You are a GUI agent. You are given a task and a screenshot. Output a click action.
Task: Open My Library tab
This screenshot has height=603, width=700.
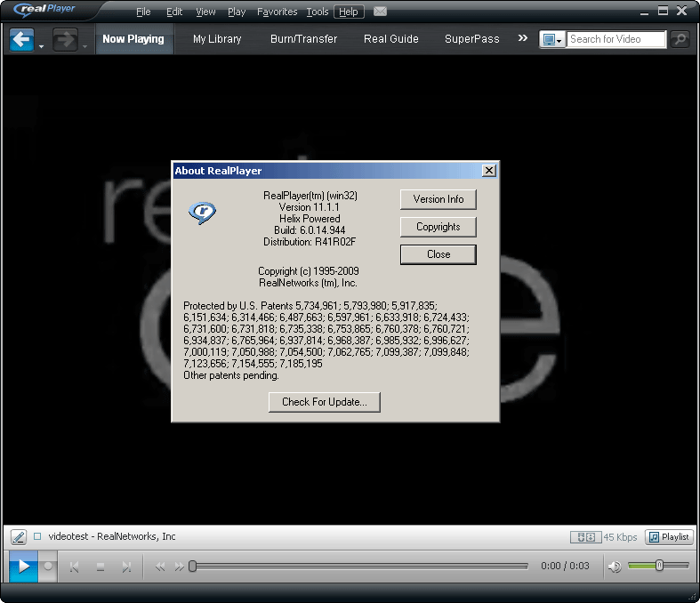click(x=217, y=39)
